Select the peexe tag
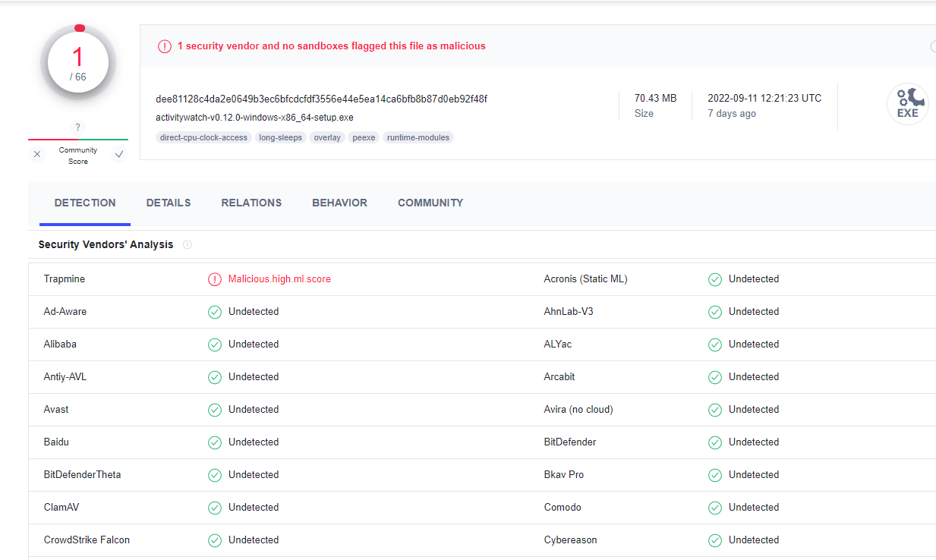Image resolution: width=936 pixels, height=560 pixels. (x=364, y=137)
